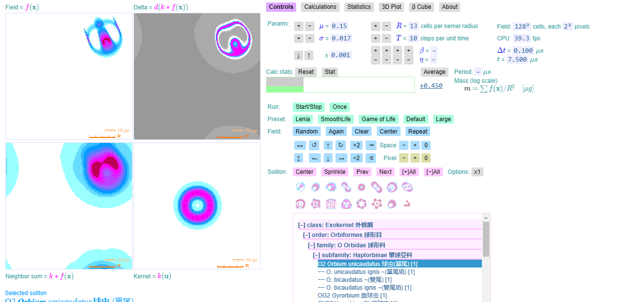This screenshot has width=644, height=302.
Task: Increase step size with the ↑ button
Action: [308, 55]
